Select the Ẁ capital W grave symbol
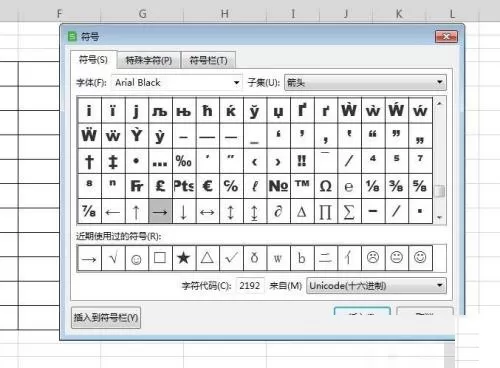 (349, 110)
